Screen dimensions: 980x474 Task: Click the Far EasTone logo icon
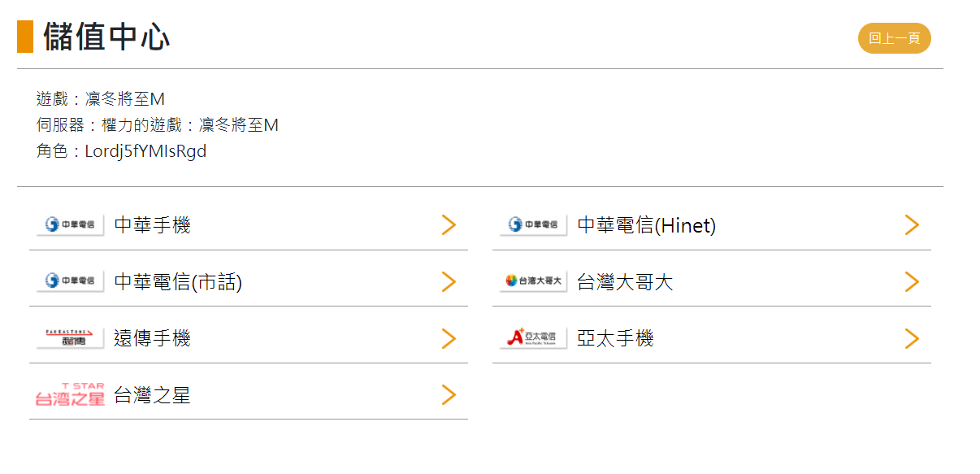70,338
